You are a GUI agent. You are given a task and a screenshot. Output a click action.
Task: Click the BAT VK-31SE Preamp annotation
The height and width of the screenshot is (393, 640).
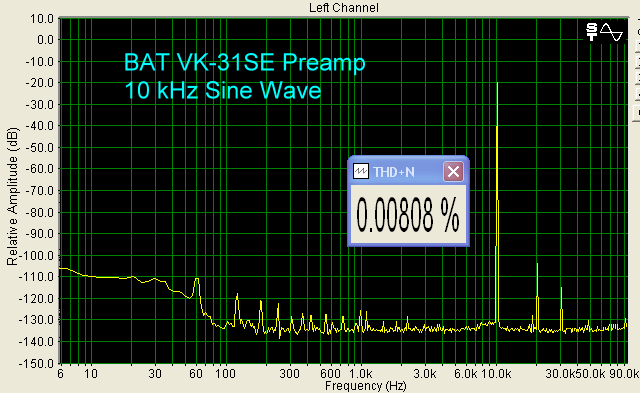244,62
